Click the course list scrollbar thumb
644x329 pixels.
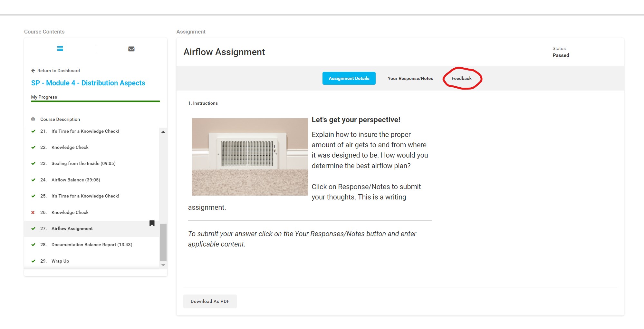coord(163,242)
